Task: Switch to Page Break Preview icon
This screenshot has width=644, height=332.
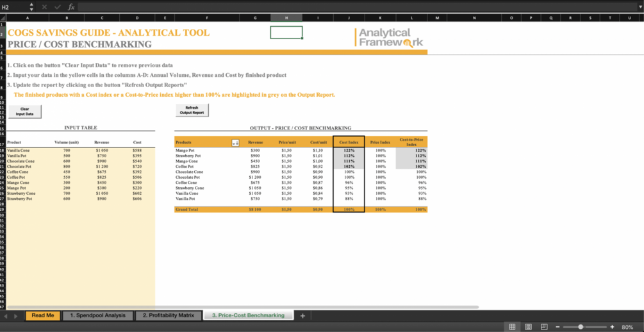Action: coord(544,327)
